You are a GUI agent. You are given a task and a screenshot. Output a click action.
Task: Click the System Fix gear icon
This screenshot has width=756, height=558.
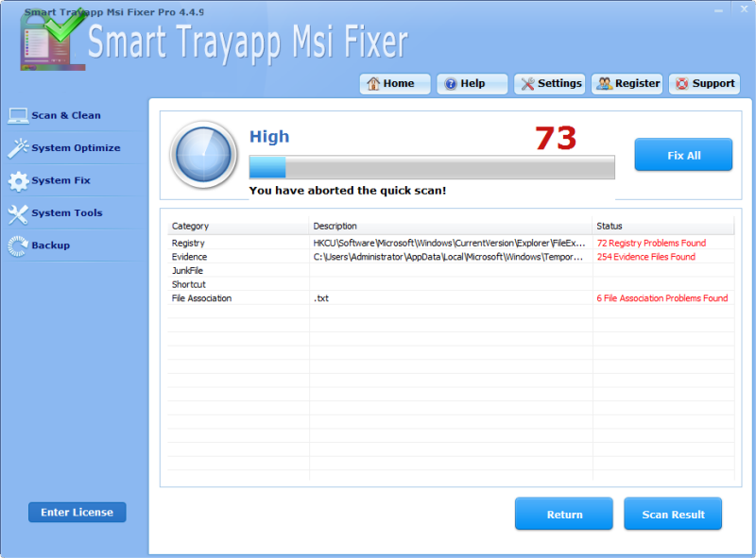click(x=19, y=180)
